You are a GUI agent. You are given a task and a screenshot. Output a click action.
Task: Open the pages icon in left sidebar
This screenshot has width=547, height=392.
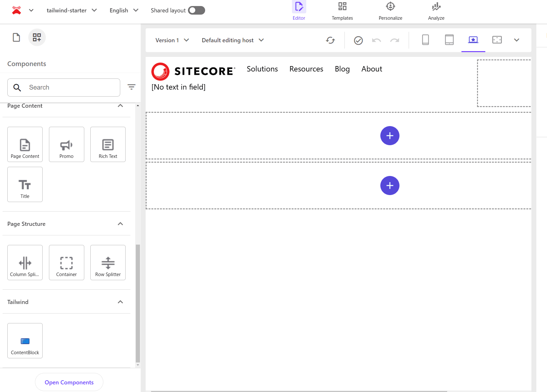pyautogui.click(x=16, y=37)
